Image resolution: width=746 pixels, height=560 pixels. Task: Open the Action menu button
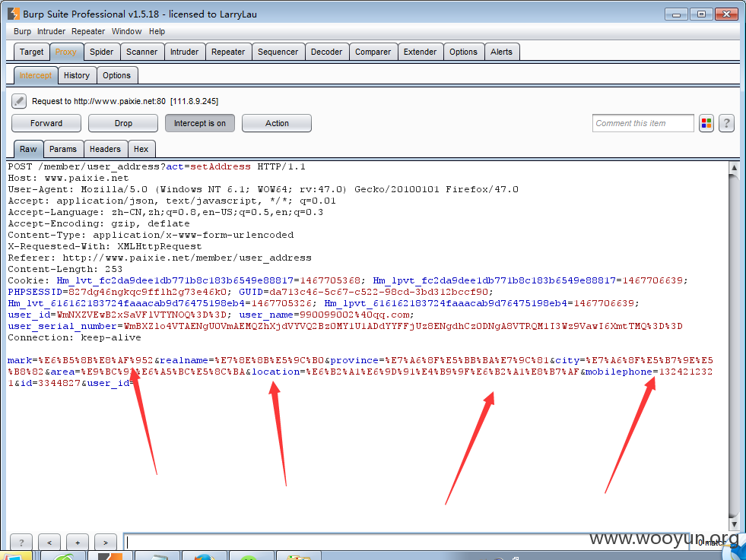277,123
